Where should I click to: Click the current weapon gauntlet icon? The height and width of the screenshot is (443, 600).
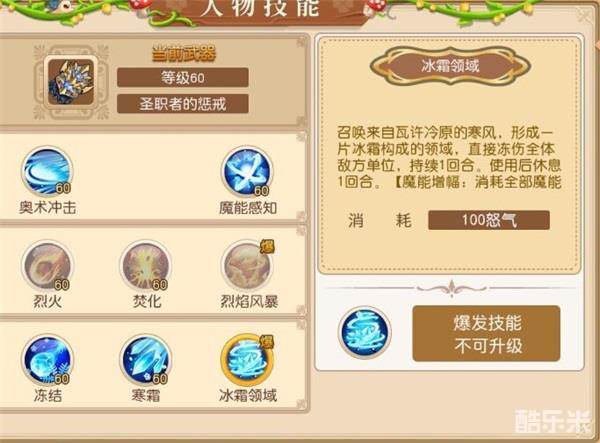(x=71, y=82)
